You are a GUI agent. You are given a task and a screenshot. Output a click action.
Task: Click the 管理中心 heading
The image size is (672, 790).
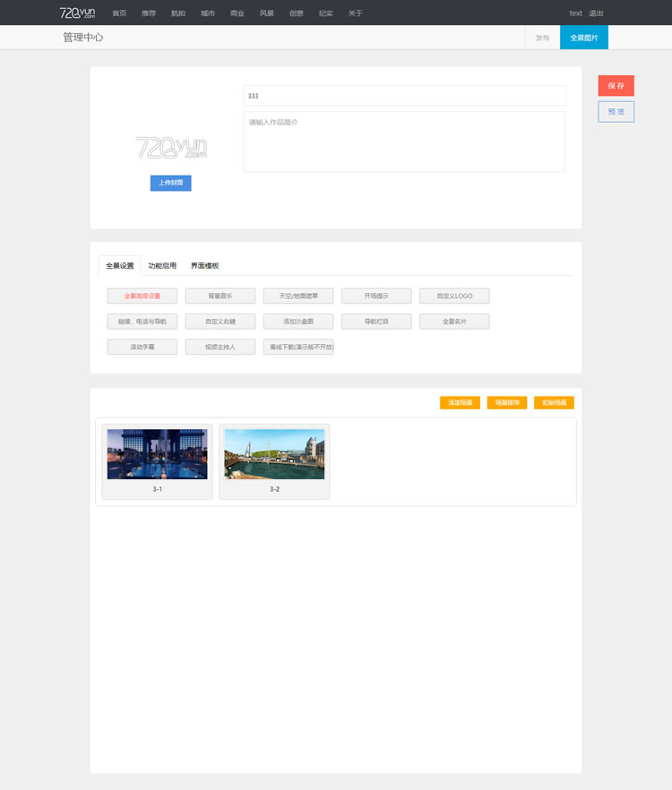pos(82,38)
